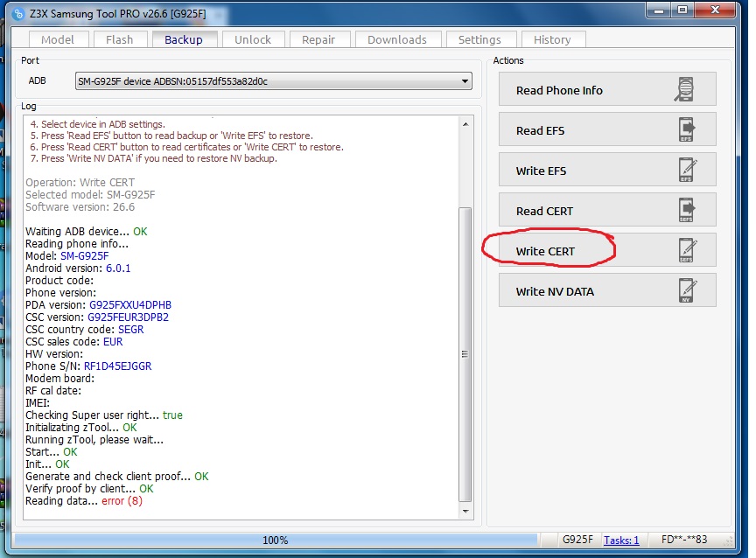Click the Z3X app icon in title bar

18,14
